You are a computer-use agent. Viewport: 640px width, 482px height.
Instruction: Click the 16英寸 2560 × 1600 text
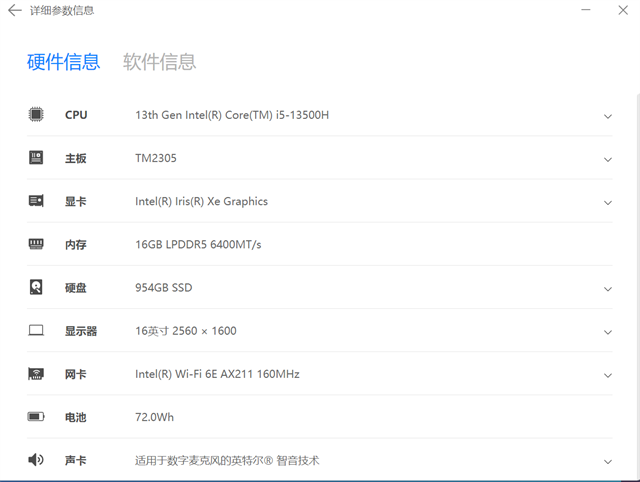pyautogui.click(x=186, y=331)
